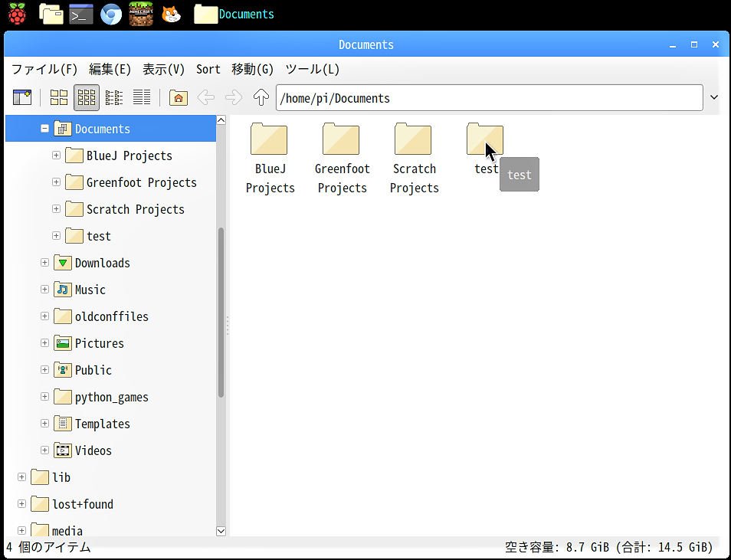Open the Sort menu
The image size is (731, 560).
(x=208, y=70)
